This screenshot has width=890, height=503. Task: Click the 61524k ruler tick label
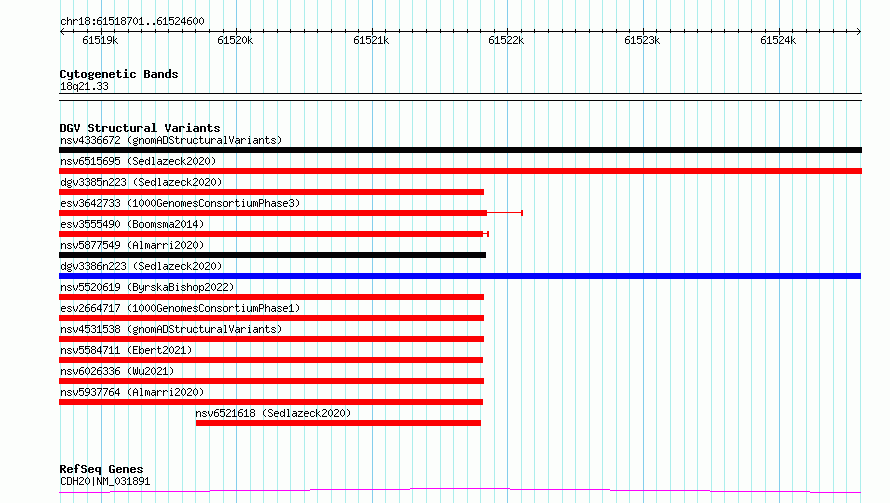coord(778,40)
